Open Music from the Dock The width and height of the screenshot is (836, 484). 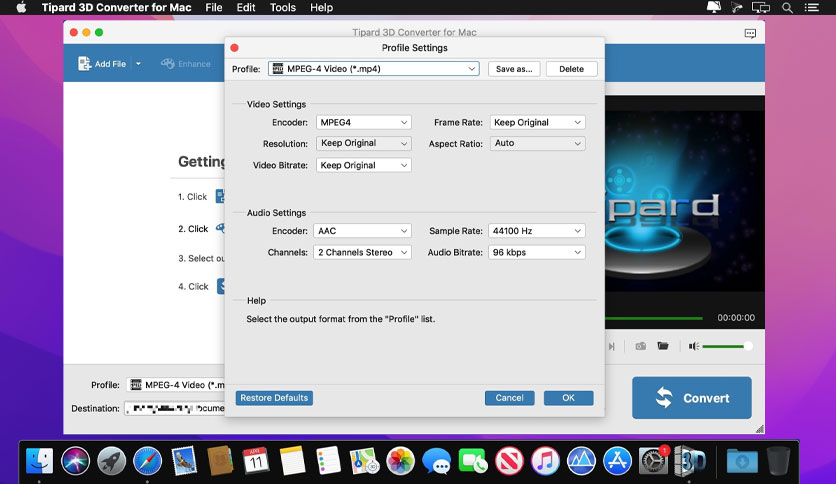click(x=545, y=461)
